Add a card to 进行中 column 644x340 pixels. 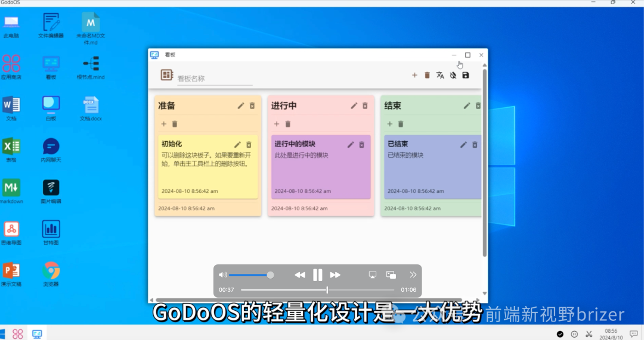(277, 124)
